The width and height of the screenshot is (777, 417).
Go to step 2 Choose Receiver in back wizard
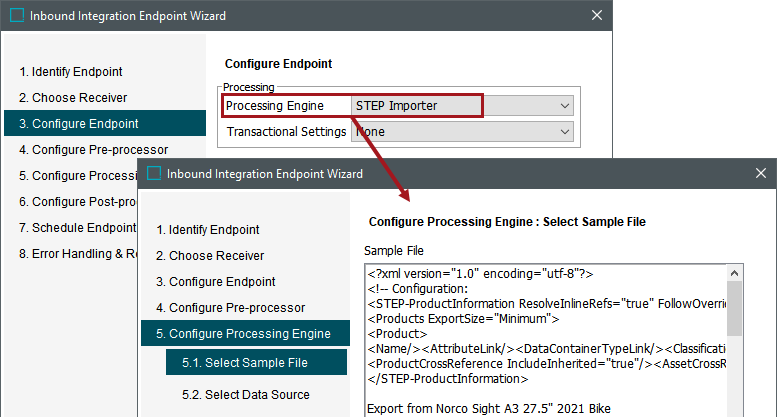[x=73, y=98]
